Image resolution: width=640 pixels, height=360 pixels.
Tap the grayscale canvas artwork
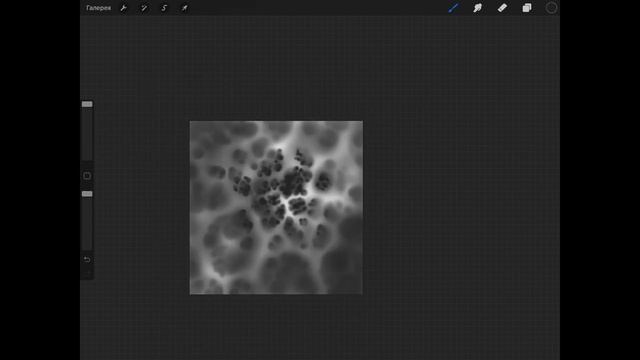click(x=276, y=207)
